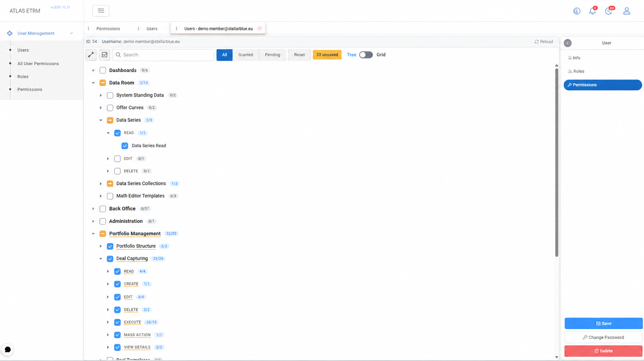Click the User Management back arrow icon
The width and height of the screenshot is (644, 361).
click(x=10, y=33)
